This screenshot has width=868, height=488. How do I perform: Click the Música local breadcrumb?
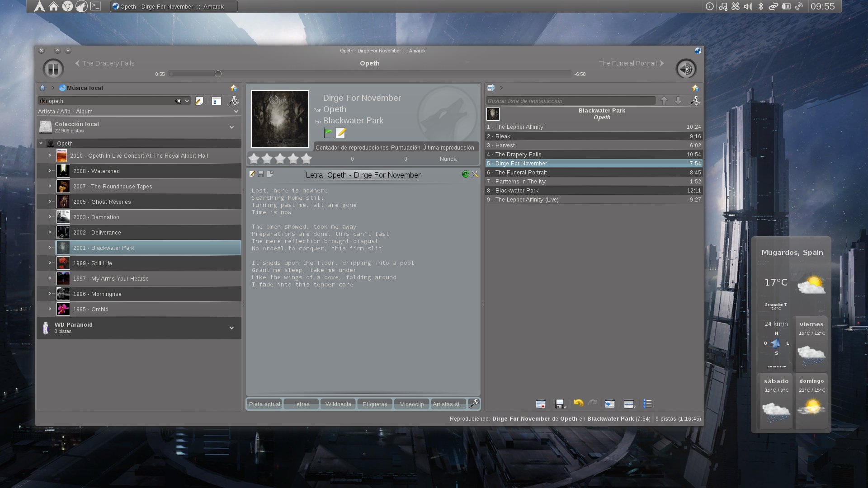tap(81, 88)
